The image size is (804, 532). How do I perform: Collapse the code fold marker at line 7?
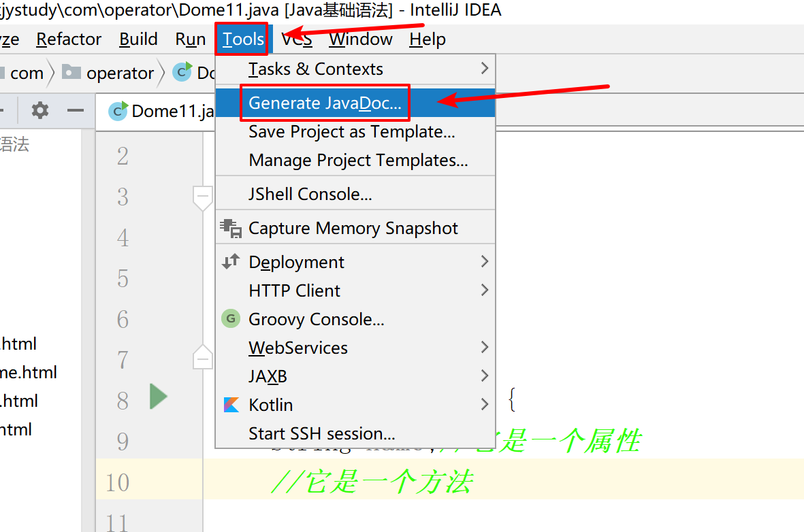click(203, 356)
